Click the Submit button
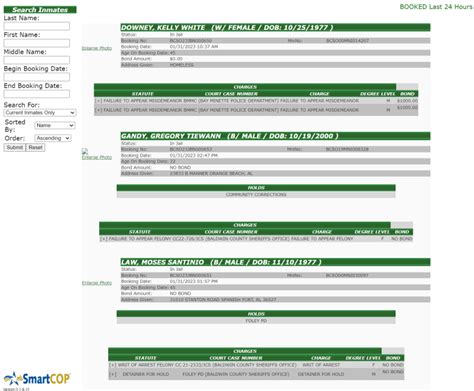Viewport: 474px width, 391px height. (x=15, y=147)
